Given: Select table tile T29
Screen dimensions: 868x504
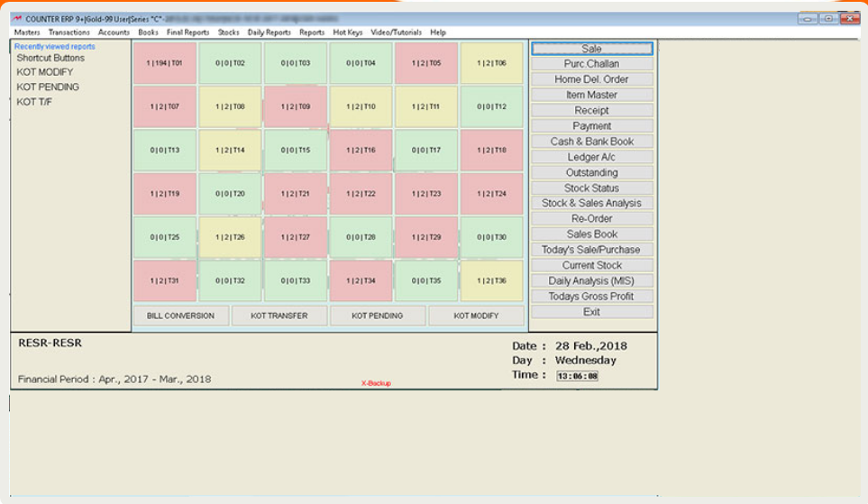Looking at the screenshot, I should coord(426,237).
